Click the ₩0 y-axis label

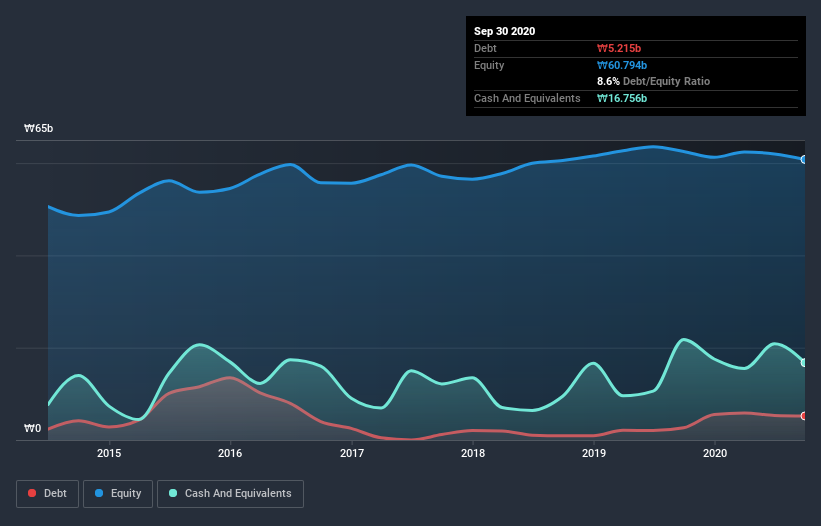pyautogui.click(x=32, y=429)
